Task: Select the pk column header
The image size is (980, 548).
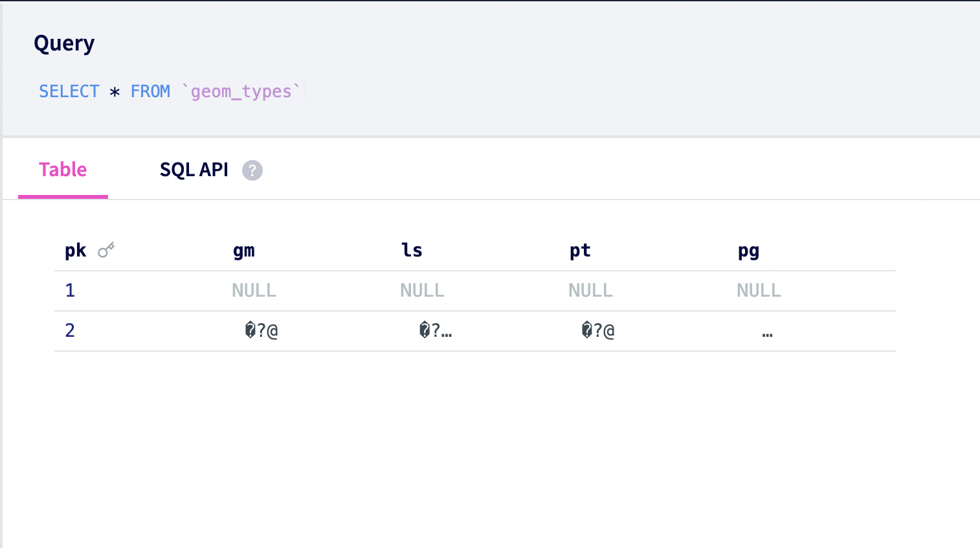Action: (x=76, y=251)
